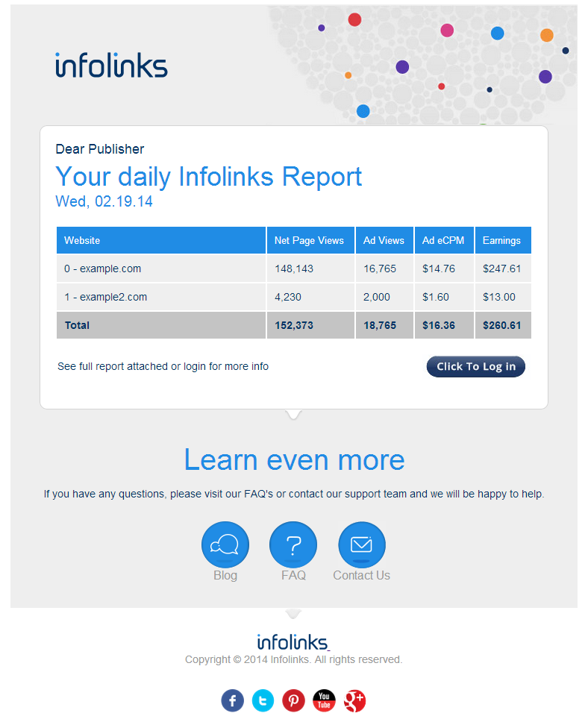Viewport: 588px width, 716px height.
Task: Select the Ad Views column header
Action: (385, 240)
